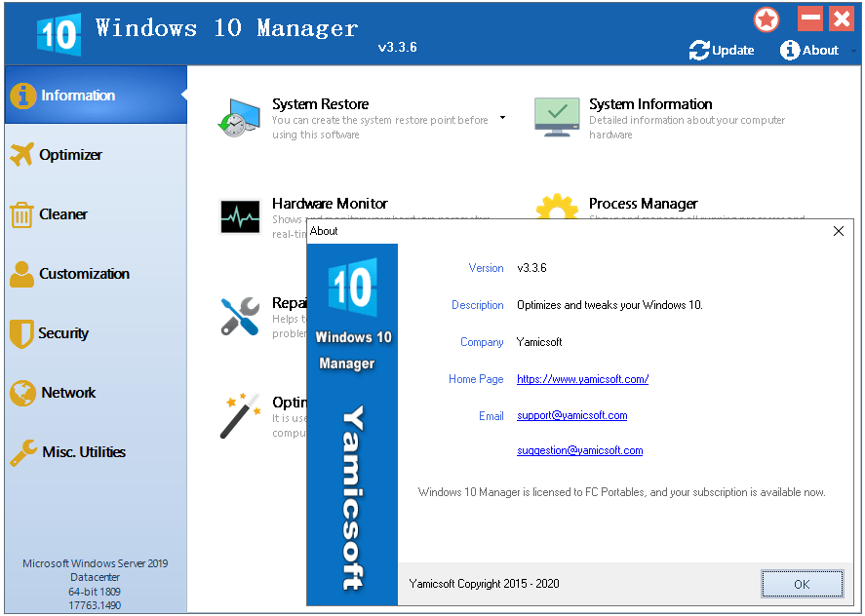This screenshot has width=865, height=616.
Task: Expand the System Restore dropdown arrow
Action: click(502, 118)
